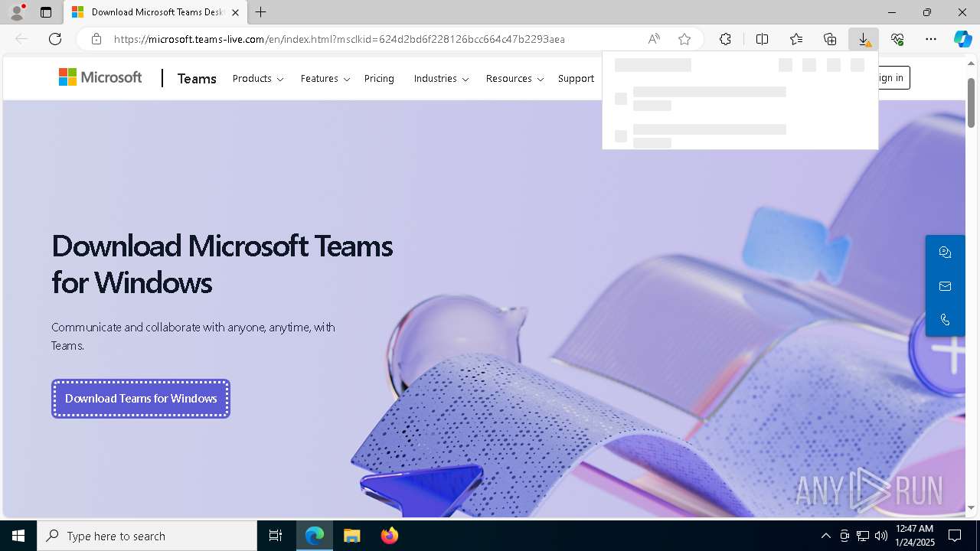The width and height of the screenshot is (980, 551).
Task: Open the Favorites list icon
Action: tap(796, 39)
